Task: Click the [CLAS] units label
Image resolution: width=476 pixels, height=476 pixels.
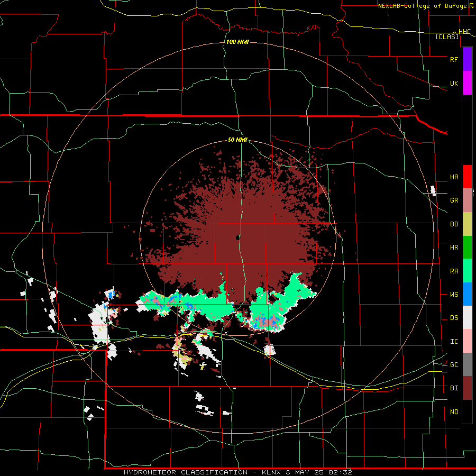Action: click(x=447, y=36)
